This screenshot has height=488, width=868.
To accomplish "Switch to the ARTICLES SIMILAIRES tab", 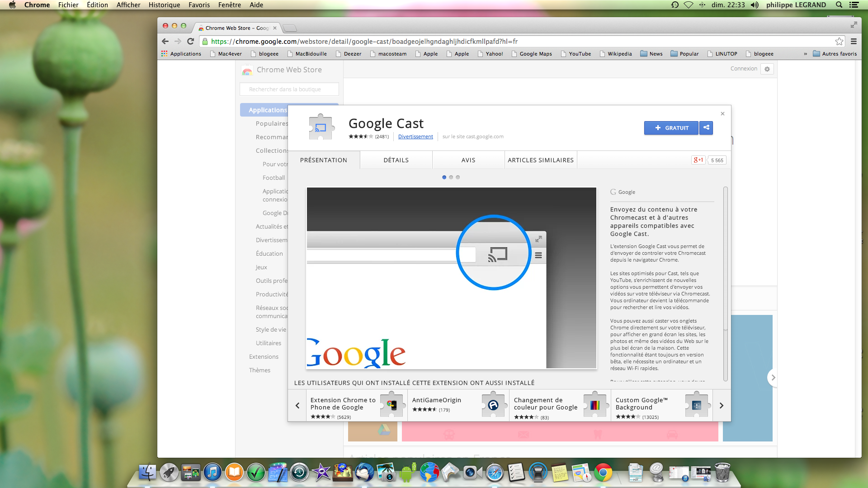I will click(x=541, y=160).
